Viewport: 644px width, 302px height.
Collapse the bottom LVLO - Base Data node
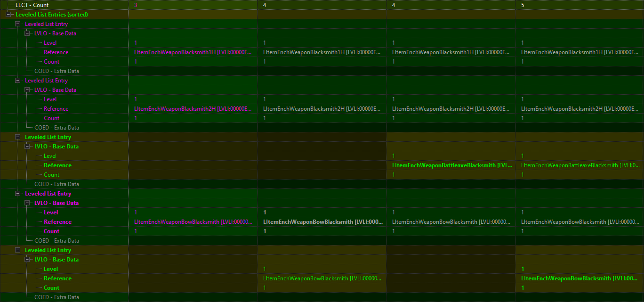point(27,259)
